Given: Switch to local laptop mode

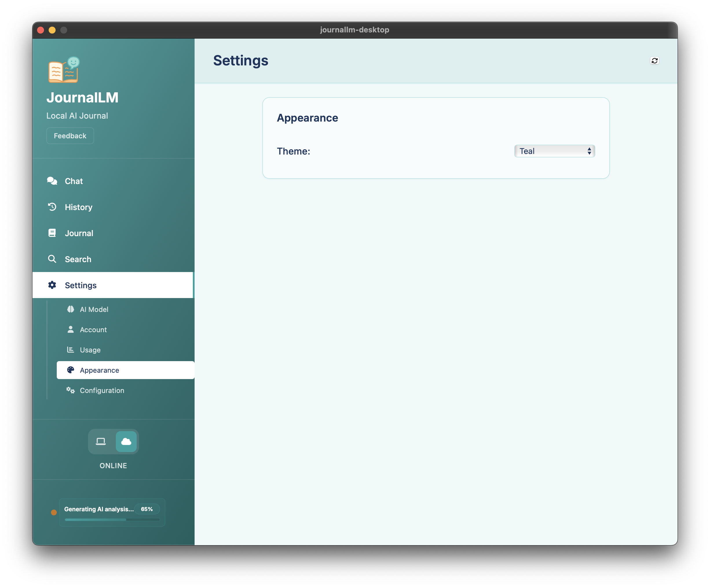Looking at the screenshot, I should pyautogui.click(x=101, y=442).
